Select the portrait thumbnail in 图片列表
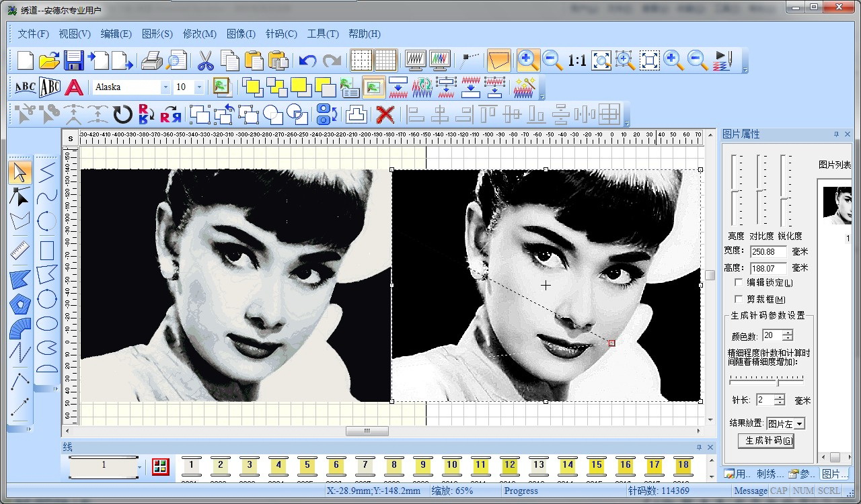This screenshot has height=504, width=861. click(837, 205)
